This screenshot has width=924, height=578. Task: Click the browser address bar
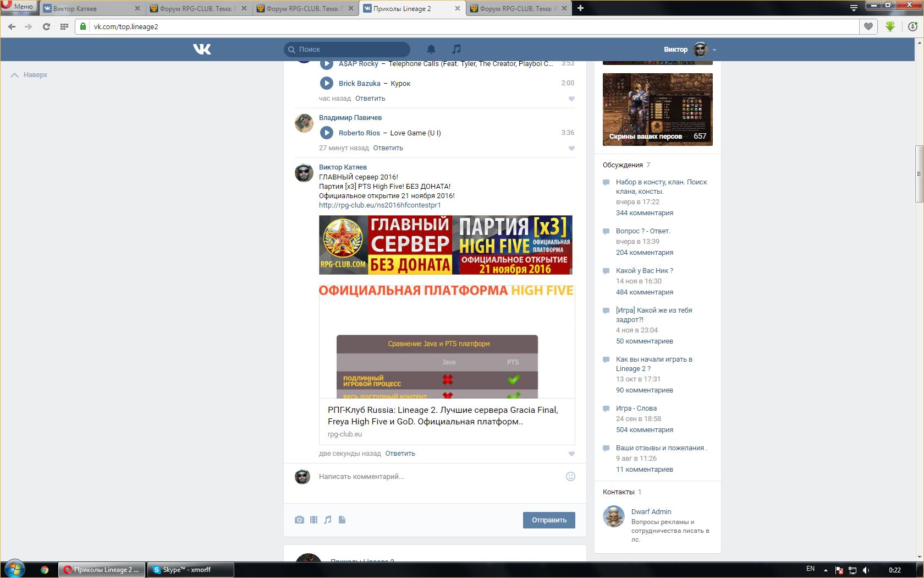click(x=468, y=26)
